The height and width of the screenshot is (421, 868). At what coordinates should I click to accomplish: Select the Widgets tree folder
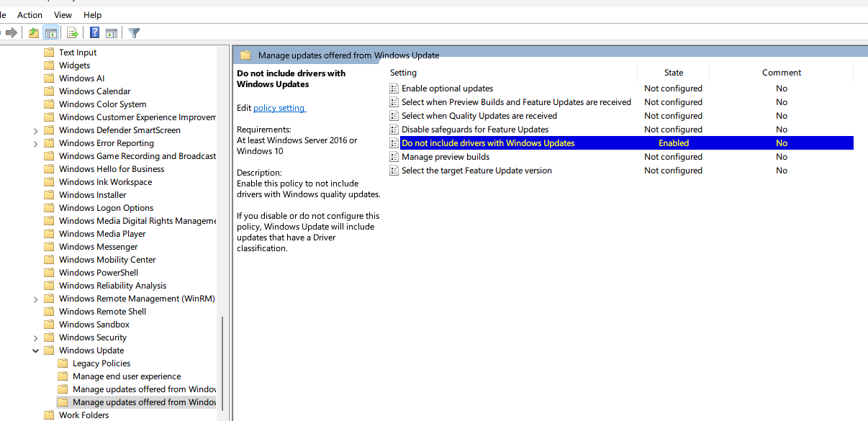click(x=75, y=65)
